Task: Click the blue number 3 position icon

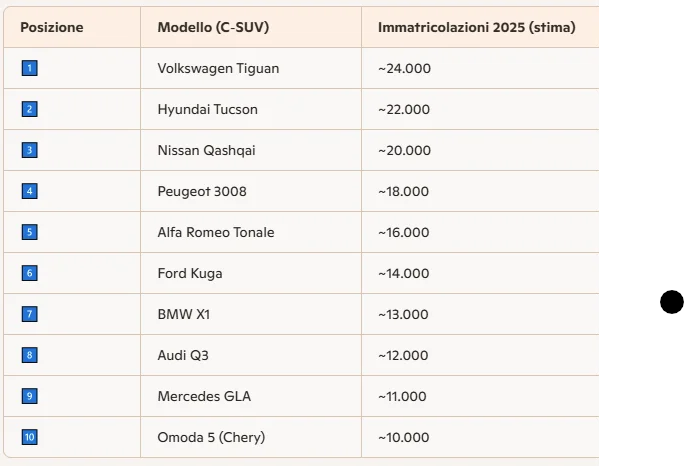Action: [29, 150]
